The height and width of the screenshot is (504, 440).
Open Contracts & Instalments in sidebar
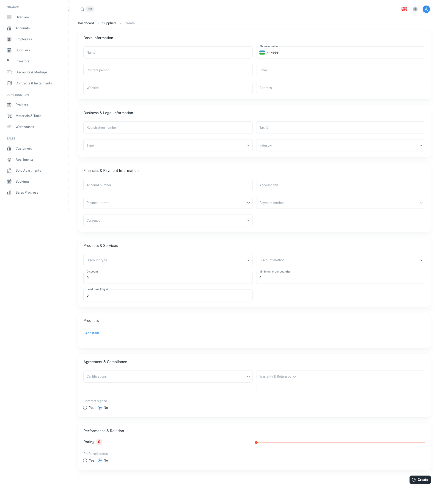(34, 83)
